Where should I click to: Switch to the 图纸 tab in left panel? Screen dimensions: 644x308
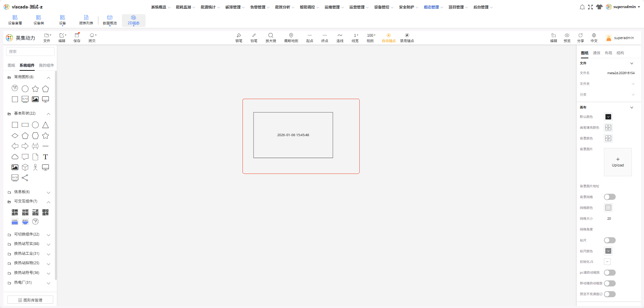point(11,65)
